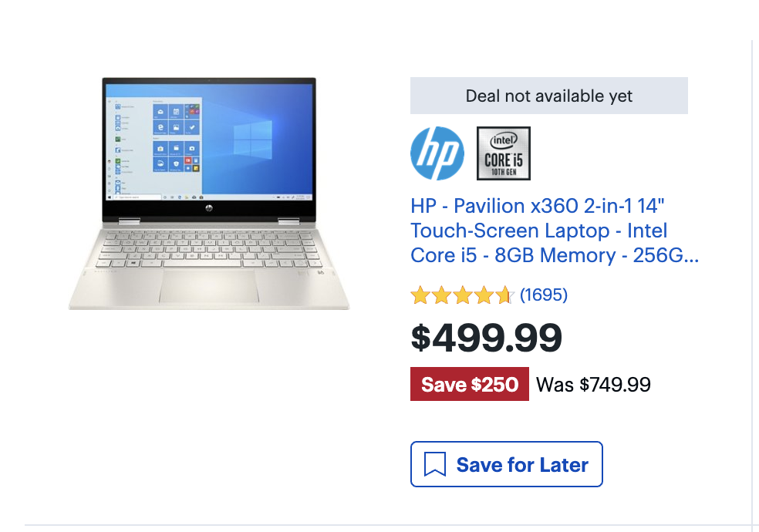Click the bookmark icon inside Save for Later

[435, 464]
